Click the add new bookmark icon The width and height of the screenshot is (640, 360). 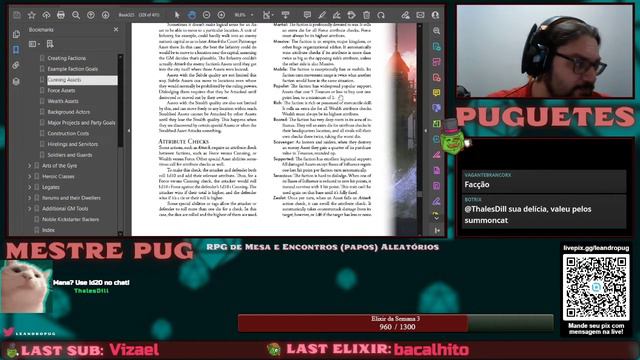point(50,44)
